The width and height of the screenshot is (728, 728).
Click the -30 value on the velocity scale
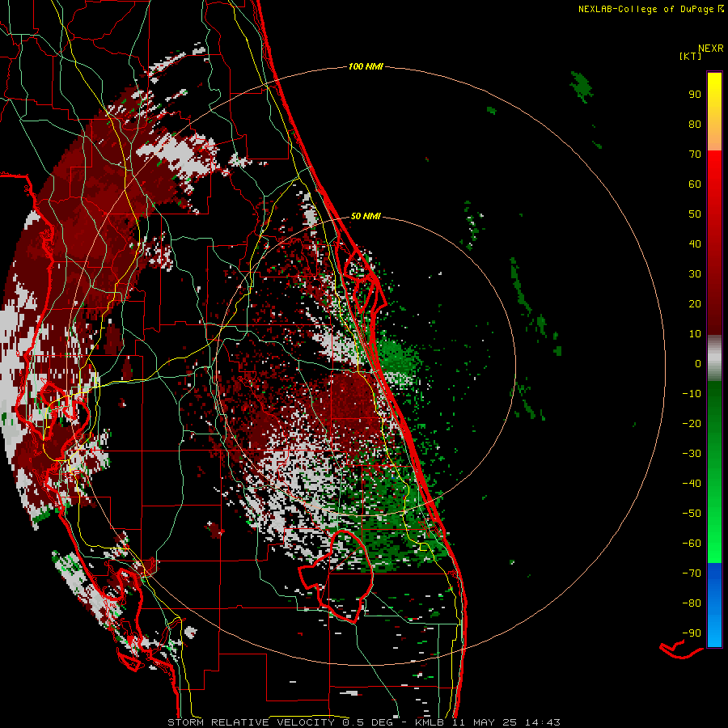tap(692, 454)
